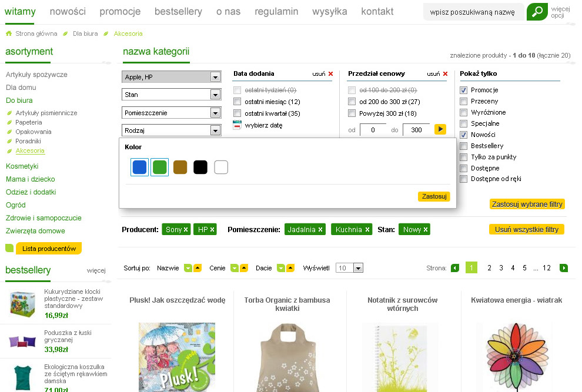Click the green magnifier search button
The width and height of the screenshot is (582, 392).
537,12
